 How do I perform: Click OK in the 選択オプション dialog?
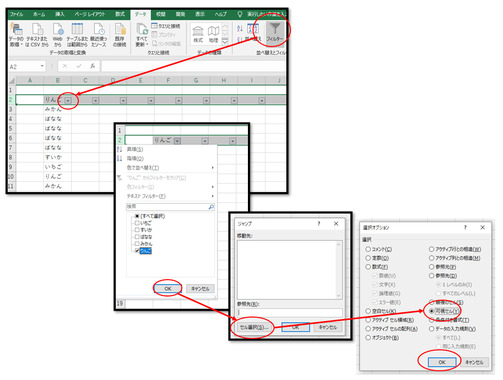tap(442, 362)
